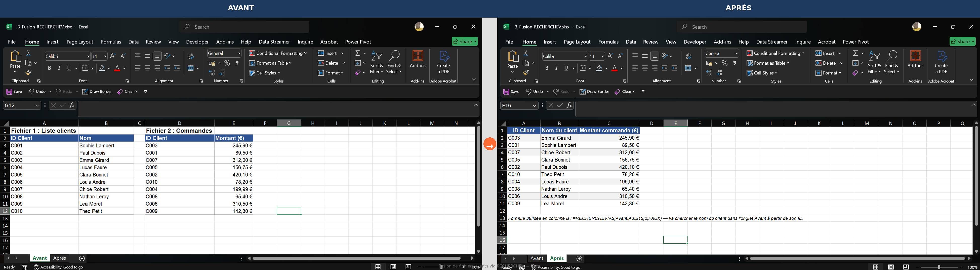Open Sort & Filter in left window

[377, 62]
